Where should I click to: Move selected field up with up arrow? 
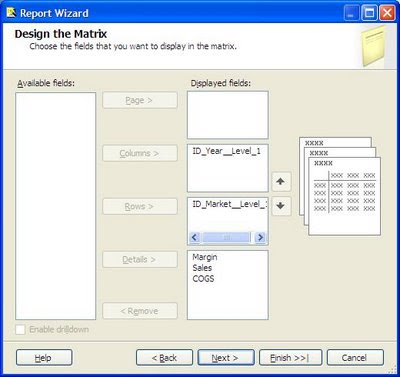[x=281, y=181]
